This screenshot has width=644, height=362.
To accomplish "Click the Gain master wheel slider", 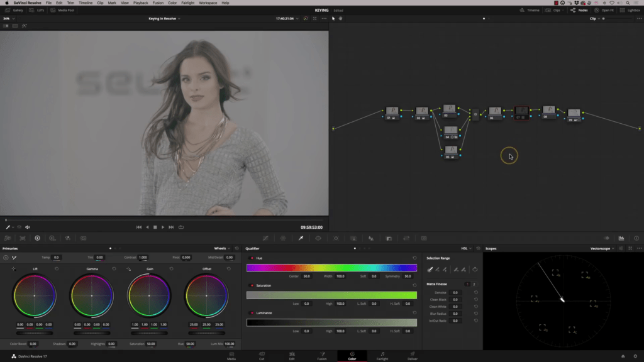I will point(149,332).
